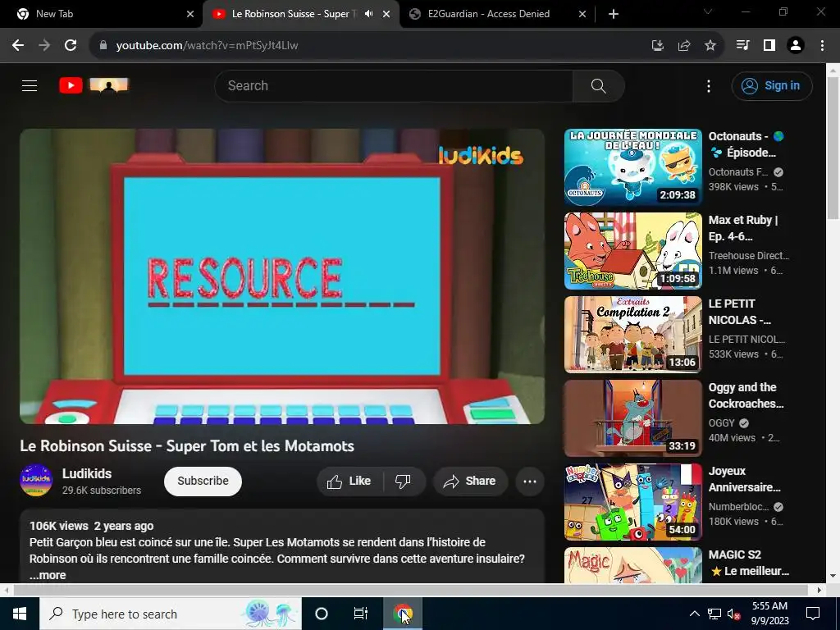
Task: Open Cortana circle icon
Action: click(x=322, y=614)
